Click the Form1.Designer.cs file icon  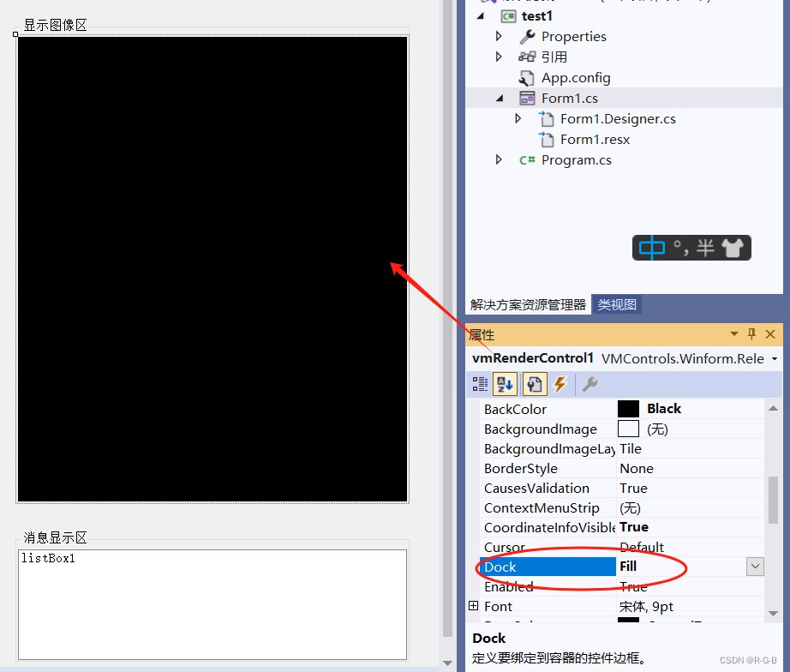(546, 119)
